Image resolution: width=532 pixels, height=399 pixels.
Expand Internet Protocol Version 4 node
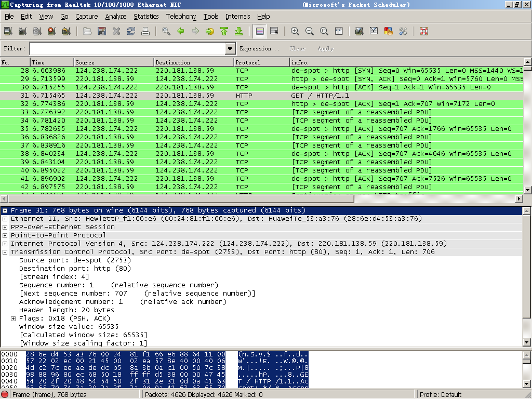point(5,244)
